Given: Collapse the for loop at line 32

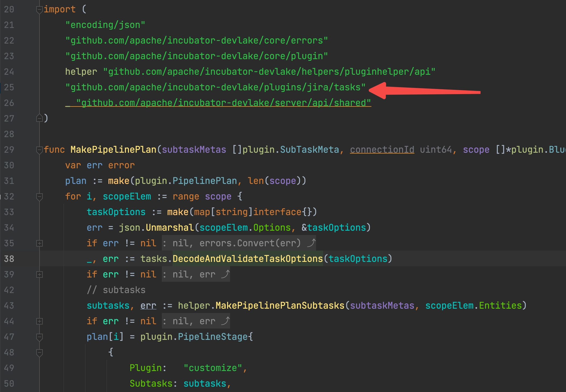Looking at the screenshot, I should coord(39,197).
